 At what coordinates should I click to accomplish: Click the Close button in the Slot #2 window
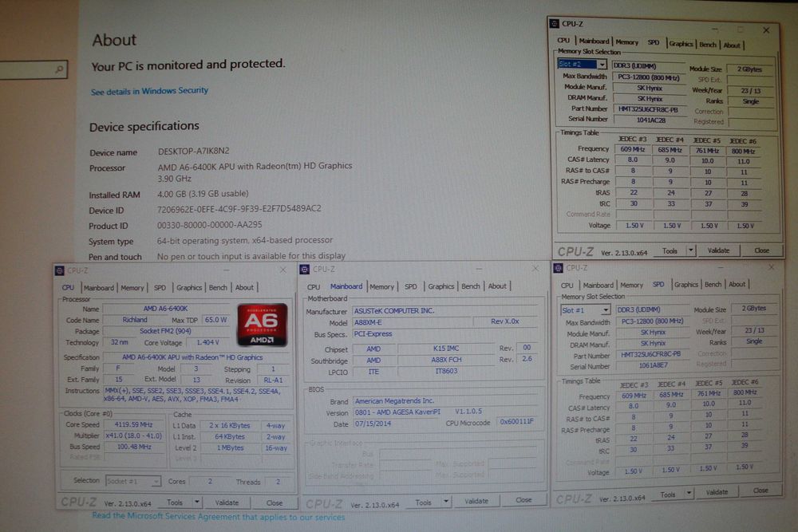click(x=761, y=250)
